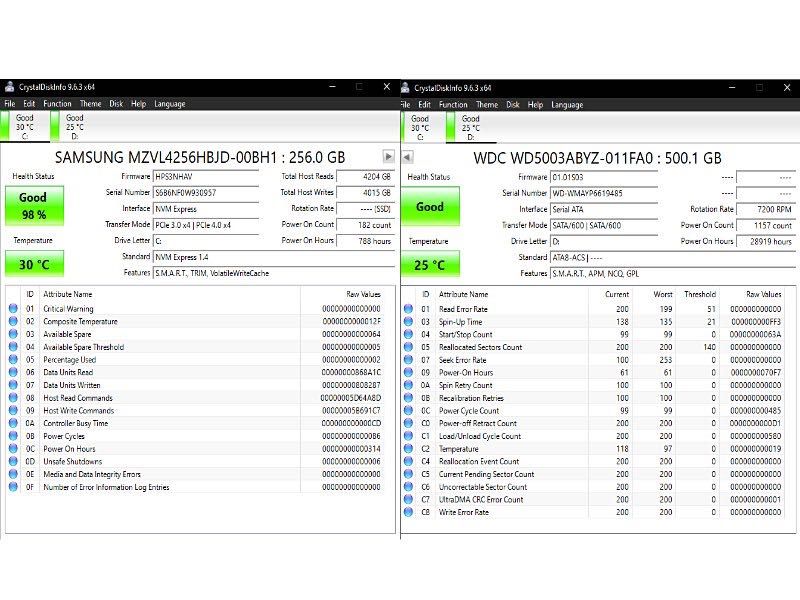Click blue status dot for Media and Data Integrity Errors
Image resolution: width=800 pixels, height=600 pixels.
tap(13, 474)
